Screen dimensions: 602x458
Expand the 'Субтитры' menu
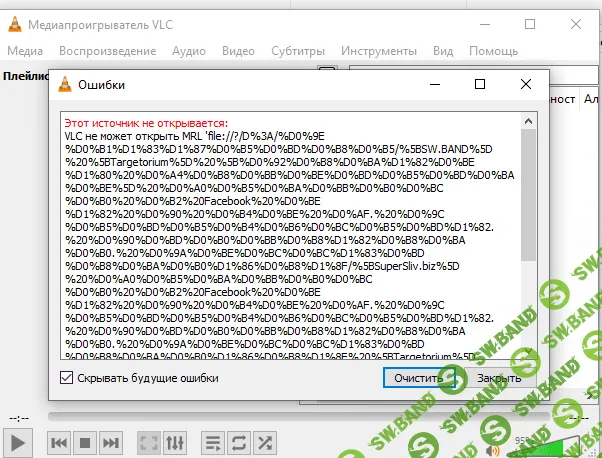pyautogui.click(x=298, y=50)
